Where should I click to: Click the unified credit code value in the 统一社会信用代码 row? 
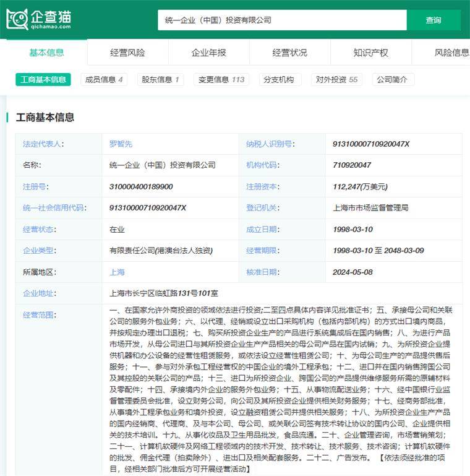[148, 207]
